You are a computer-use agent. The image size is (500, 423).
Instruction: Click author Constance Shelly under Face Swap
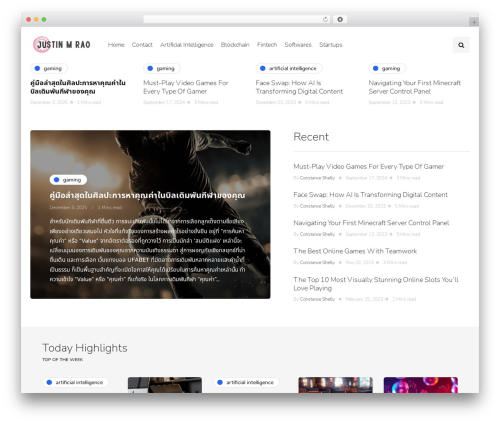[x=317, y=206]
